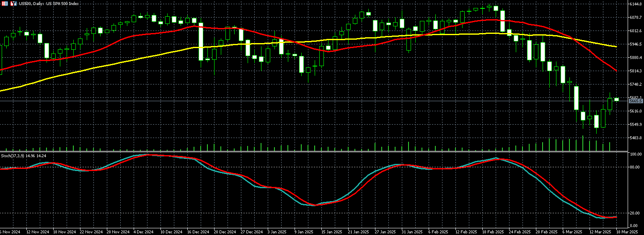Click the 16 Dec 2024 date label
644x235 pixels.
point(198,232)
